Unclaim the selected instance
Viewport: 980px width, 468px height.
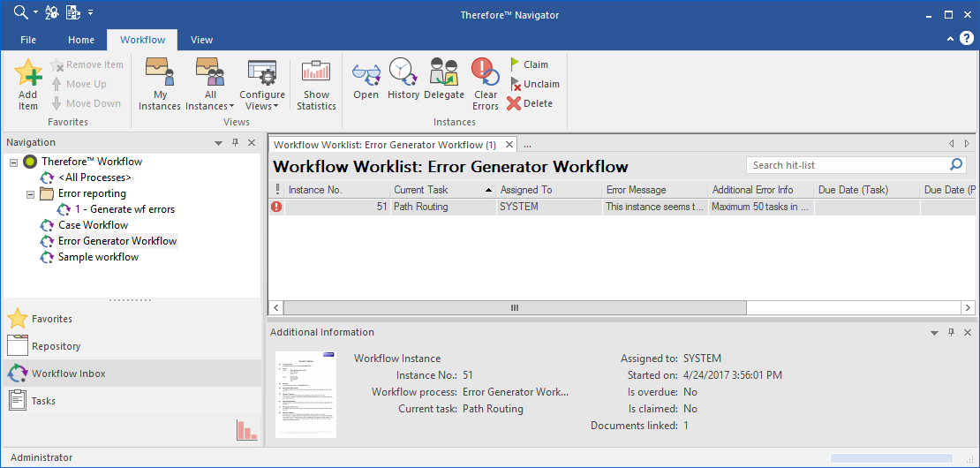pyautogui.click(x=534, y=84)
